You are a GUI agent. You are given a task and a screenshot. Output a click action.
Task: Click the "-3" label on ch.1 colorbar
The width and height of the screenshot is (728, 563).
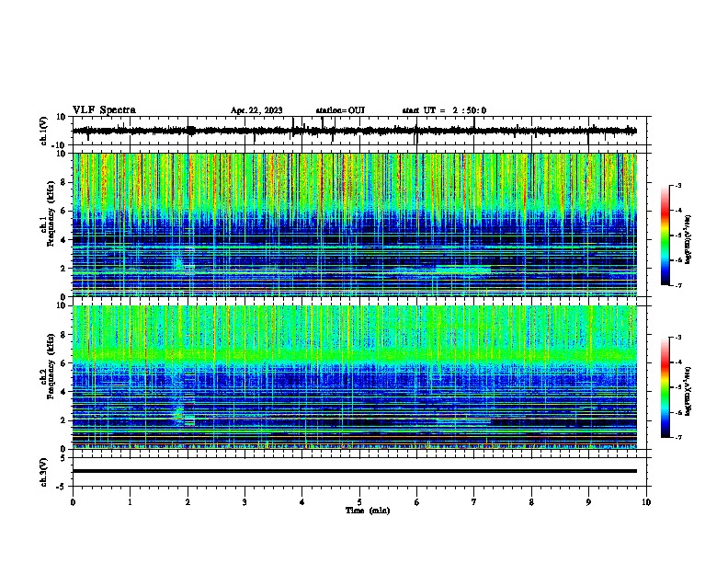point(677,185)
